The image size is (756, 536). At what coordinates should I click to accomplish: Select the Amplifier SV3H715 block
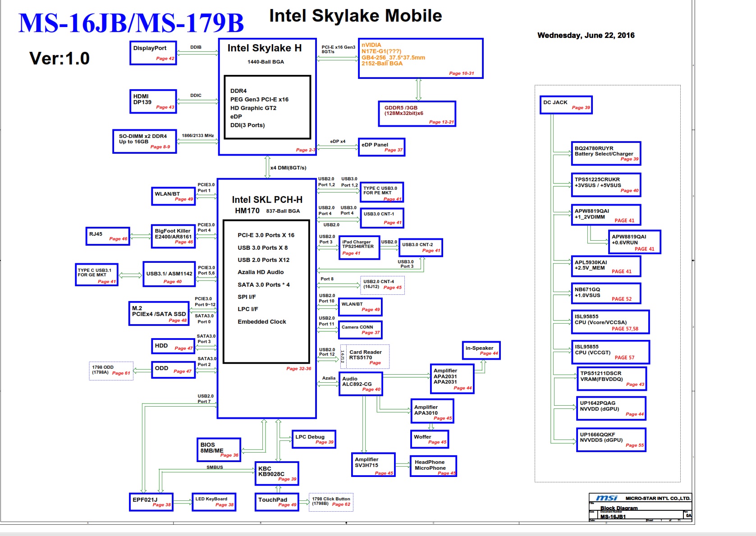374,465
